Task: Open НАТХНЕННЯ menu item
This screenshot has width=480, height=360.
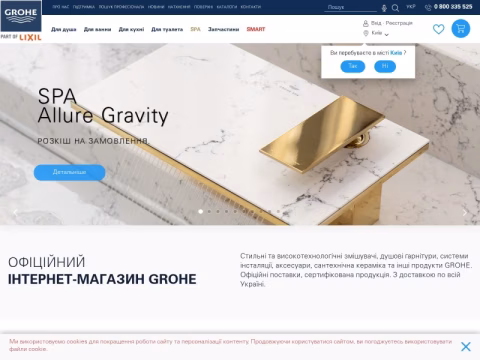Action: (x=179, y=7)
